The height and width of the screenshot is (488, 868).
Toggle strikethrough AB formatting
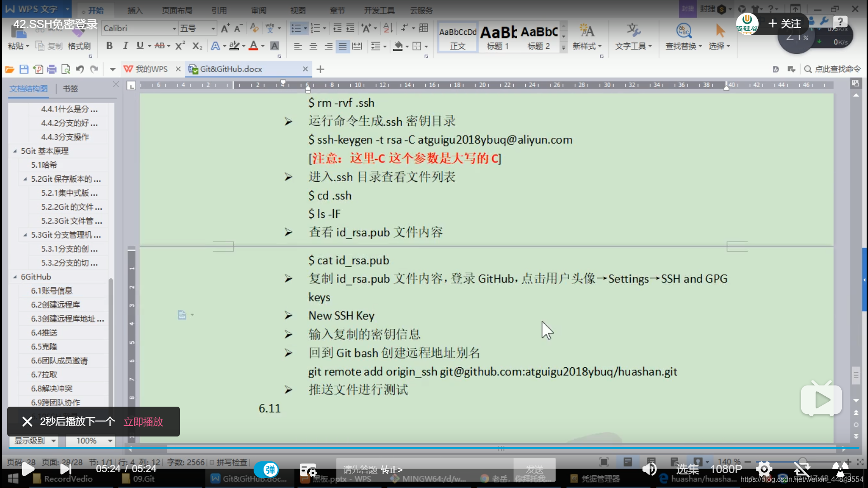tap(160, 46)
